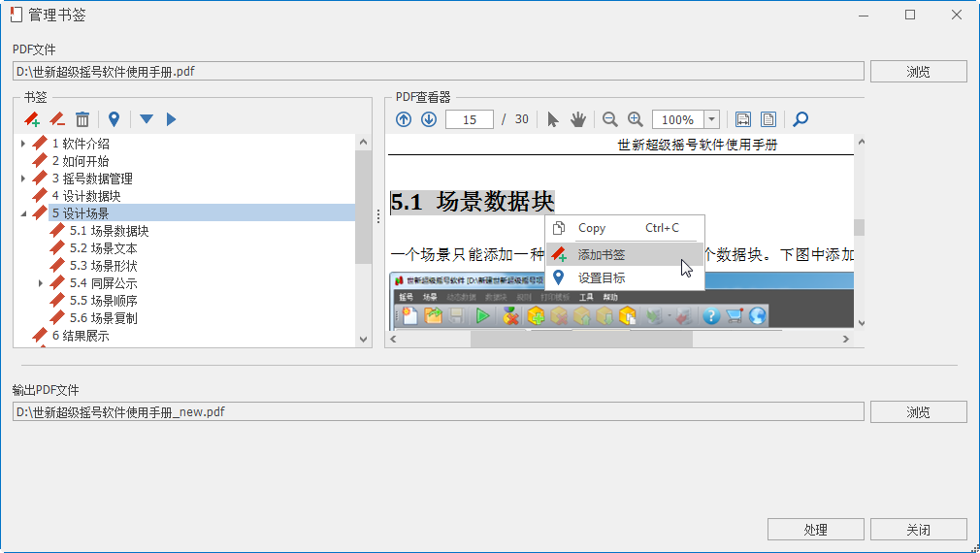Open the search tool in PDF viewer
The width and height of the screenshot is (980, 553).
(800, 119)
